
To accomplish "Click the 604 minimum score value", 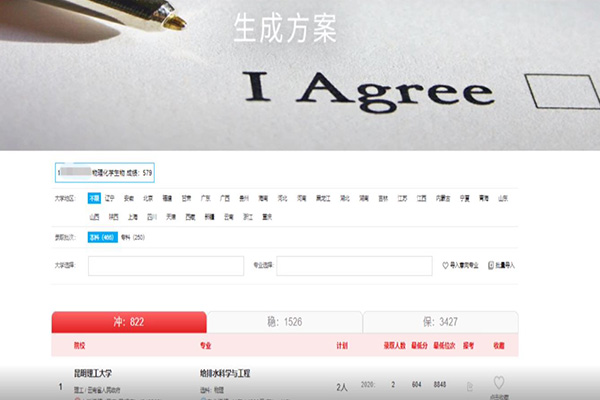I will [416, 385].
